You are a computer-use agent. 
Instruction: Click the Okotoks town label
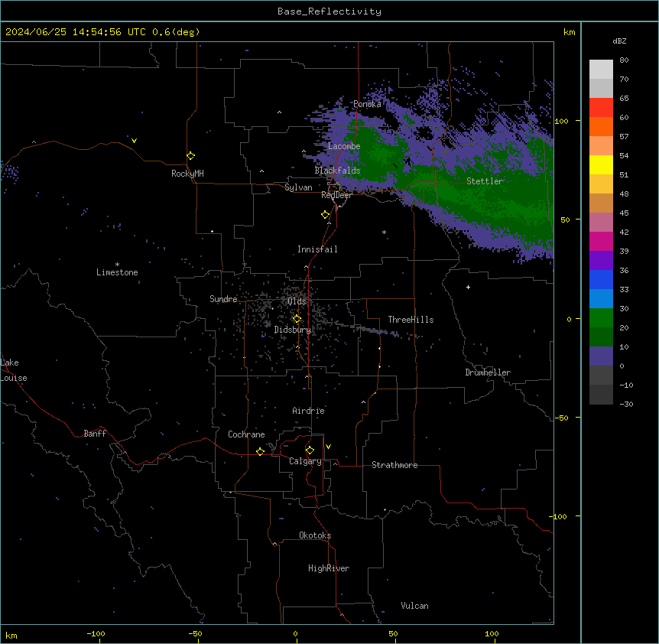click(315, 535)
